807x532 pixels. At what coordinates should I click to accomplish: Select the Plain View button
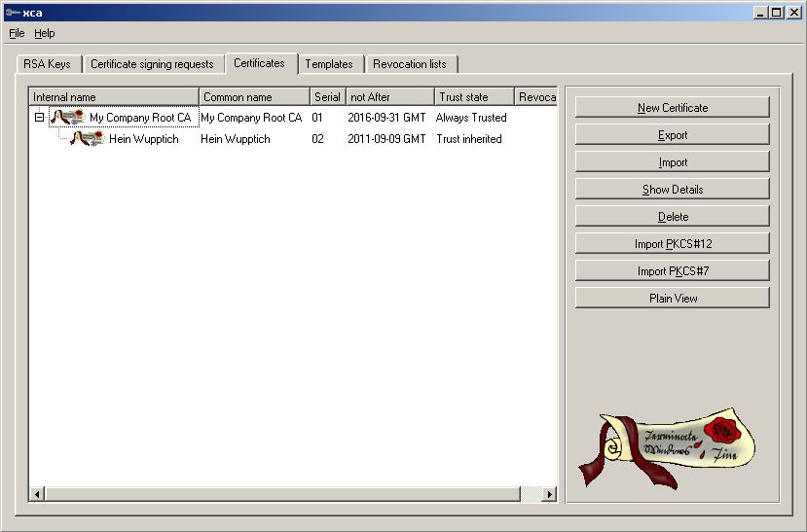click(672, 299)
